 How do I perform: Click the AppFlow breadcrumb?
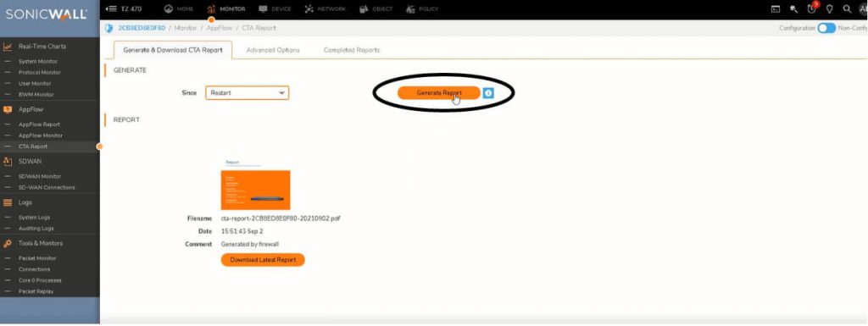(x=220, y=28)
